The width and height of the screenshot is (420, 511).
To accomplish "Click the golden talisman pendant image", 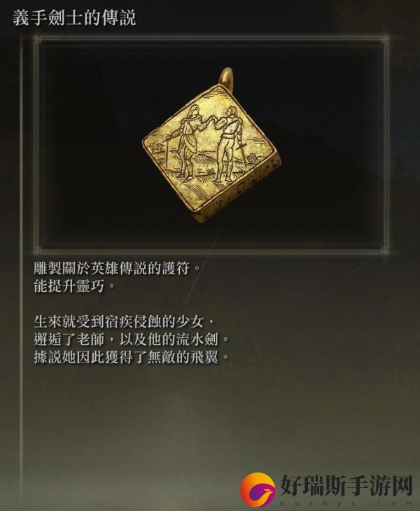I will point(211,146).
